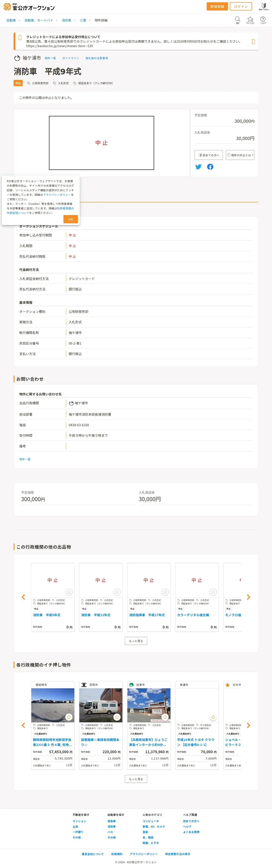Screen dimensions: 272x868
Task: Close the credit card notice banner
Action: point(253,42)
